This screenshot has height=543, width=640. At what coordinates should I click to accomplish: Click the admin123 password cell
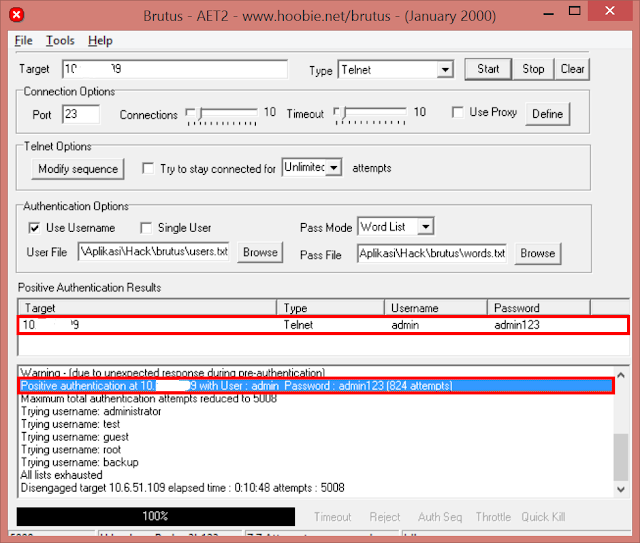pos(517,325)
